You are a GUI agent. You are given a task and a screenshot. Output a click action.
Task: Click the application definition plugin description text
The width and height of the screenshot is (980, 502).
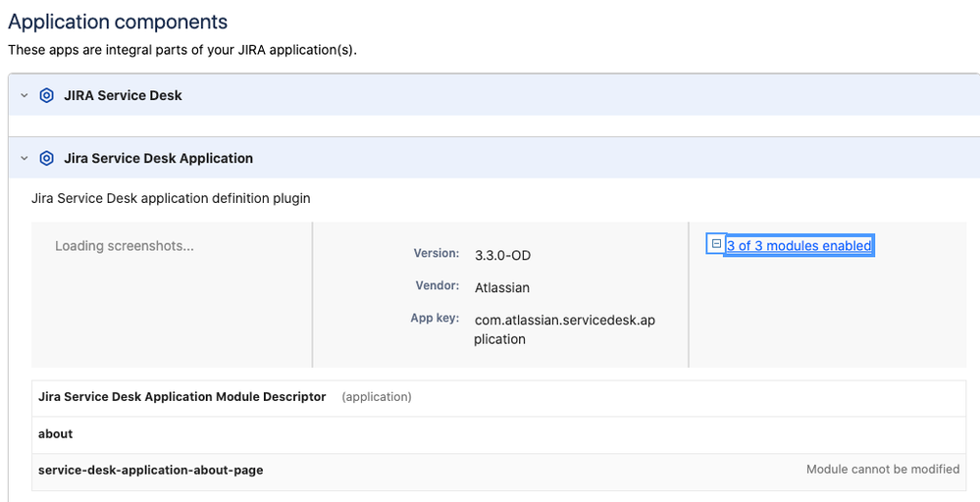pyautogui.click(x=171, y=198)
